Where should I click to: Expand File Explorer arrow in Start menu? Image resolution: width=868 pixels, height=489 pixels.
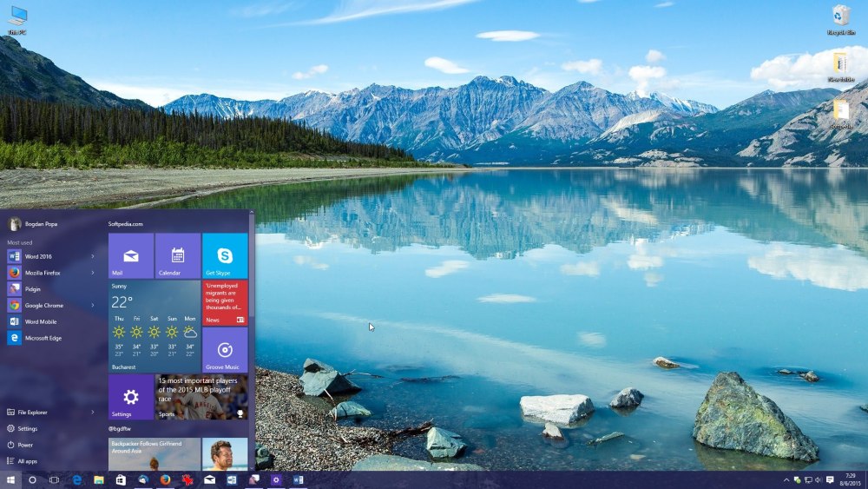tap(93, 412)
